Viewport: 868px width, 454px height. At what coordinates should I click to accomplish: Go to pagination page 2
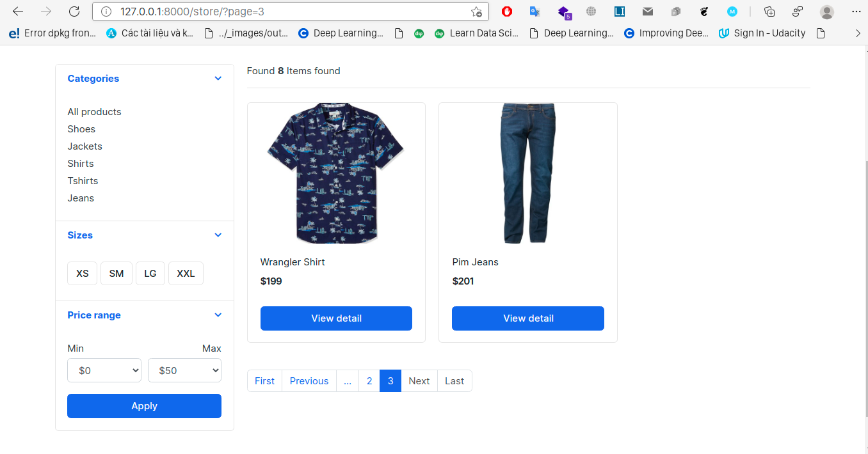click(369, 381)
